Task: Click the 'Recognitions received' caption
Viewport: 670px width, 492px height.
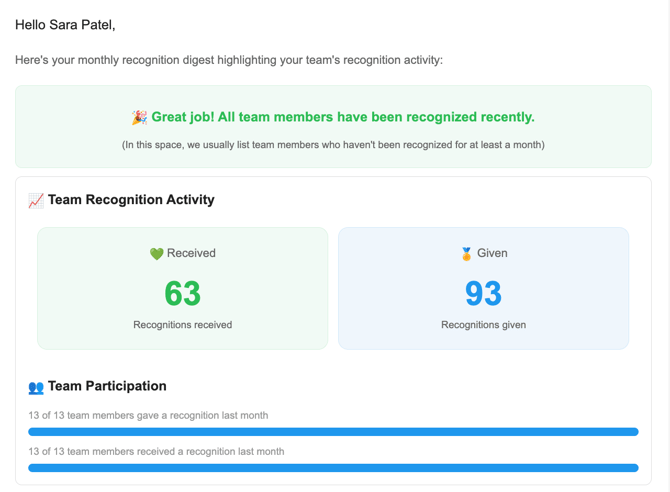Action: click(x=183, y=325)
